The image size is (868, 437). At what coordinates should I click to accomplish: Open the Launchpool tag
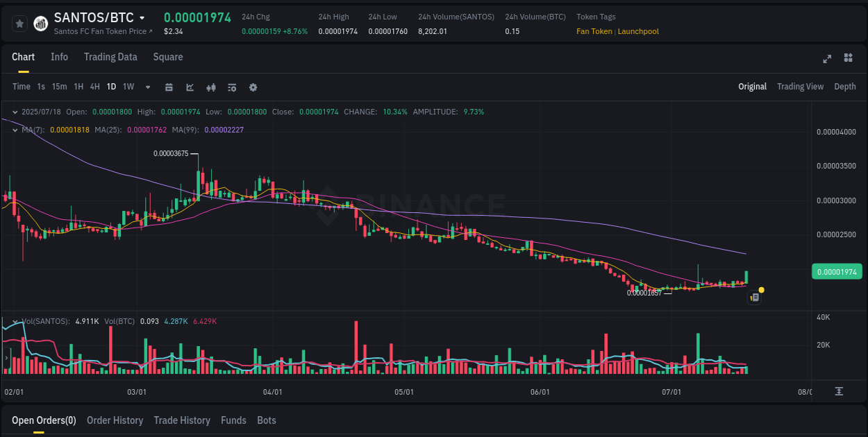[638, 31]
